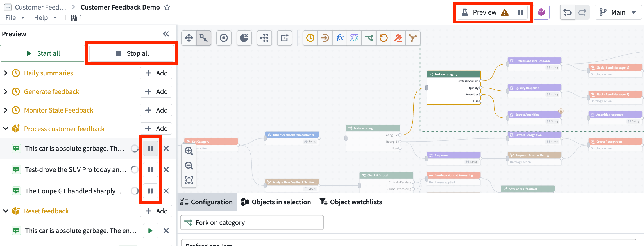Redo the last change
Viewport: 644px width, 246px height.
pos(582,12)
